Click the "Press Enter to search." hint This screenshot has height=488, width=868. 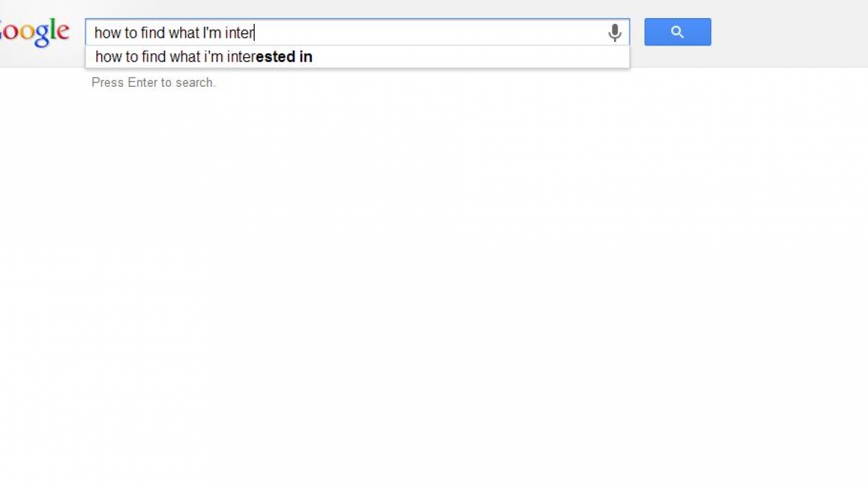153,82
